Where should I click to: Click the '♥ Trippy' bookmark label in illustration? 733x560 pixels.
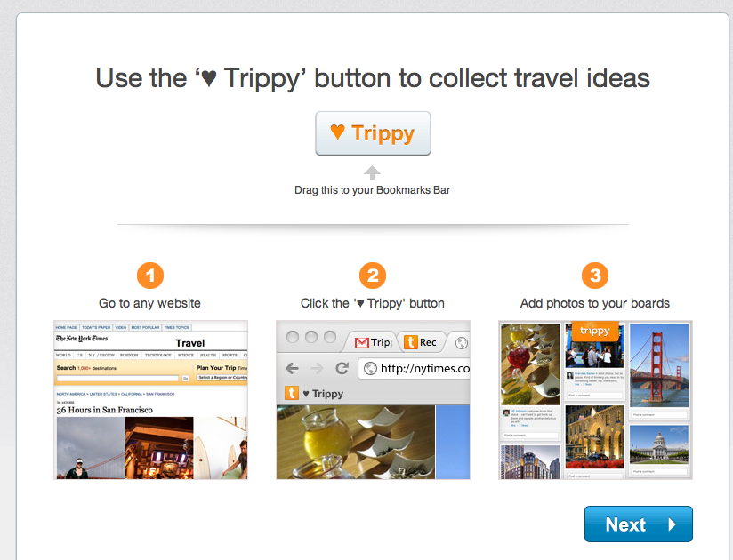point(323,393)
